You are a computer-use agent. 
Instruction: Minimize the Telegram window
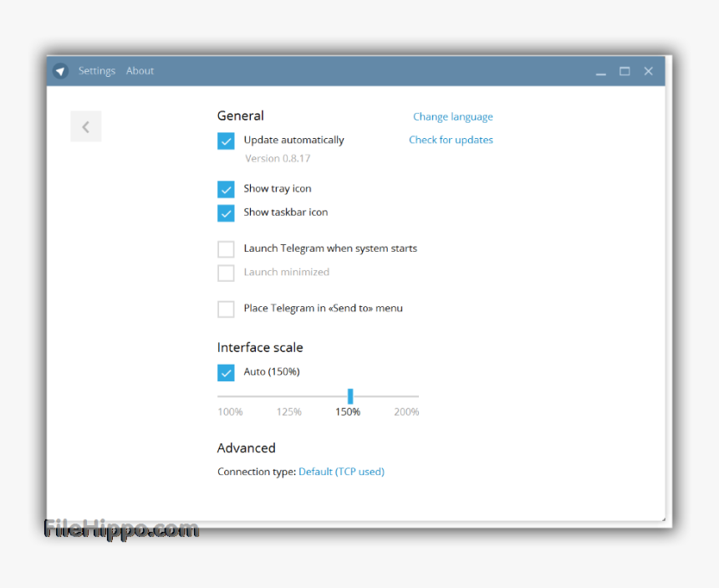tap(600, 72)
